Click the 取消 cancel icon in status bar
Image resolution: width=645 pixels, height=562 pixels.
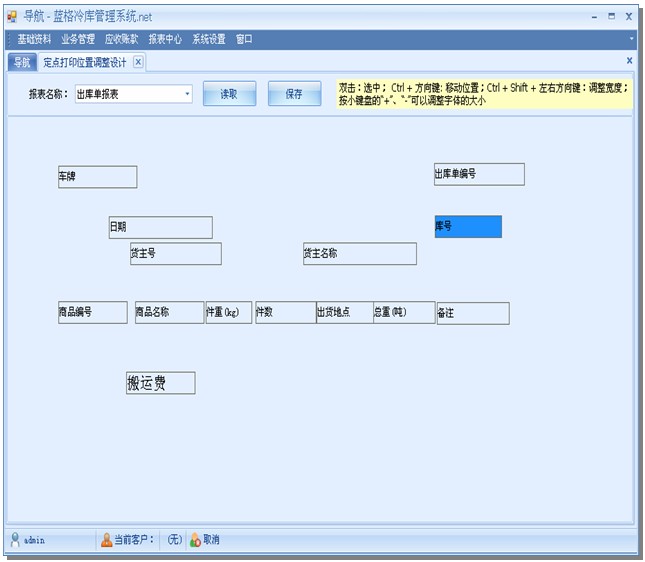[x=195, y=540]
